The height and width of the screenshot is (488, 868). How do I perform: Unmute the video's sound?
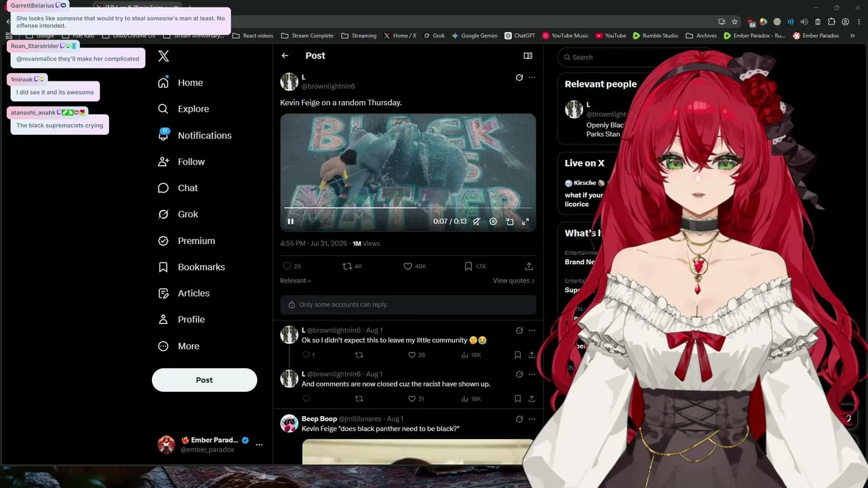click(x=477, y=222)
